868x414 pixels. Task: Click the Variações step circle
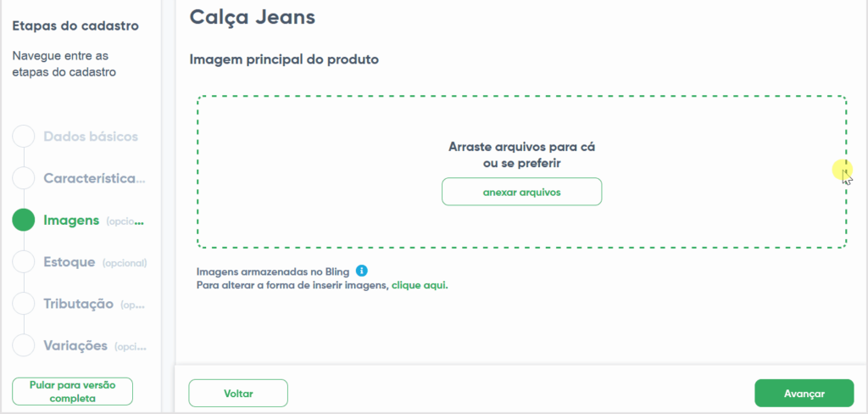coord(24,345)
